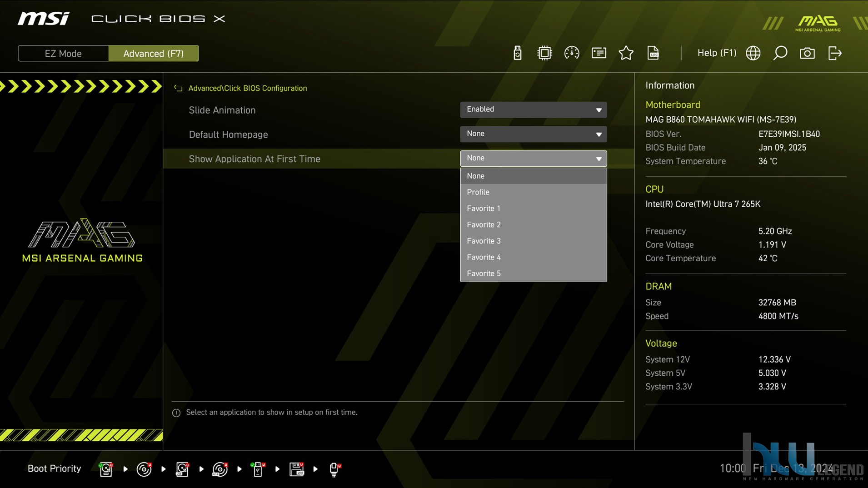Viewport: 868px width, 488px height.
Task: Click the Motherboard section heading
Action: tap(673, 105)
